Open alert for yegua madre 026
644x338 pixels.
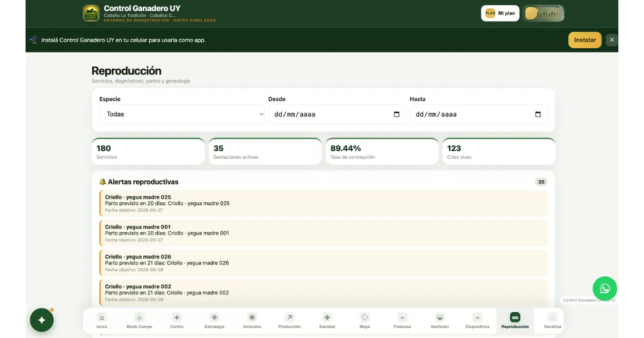(324, 263)
